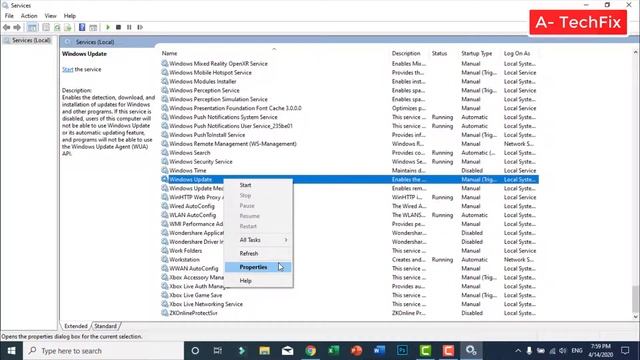This screenshot has height=360, width=640.
Task: Select the WWAN AutoConfig service row
Action: click(349, 269)
